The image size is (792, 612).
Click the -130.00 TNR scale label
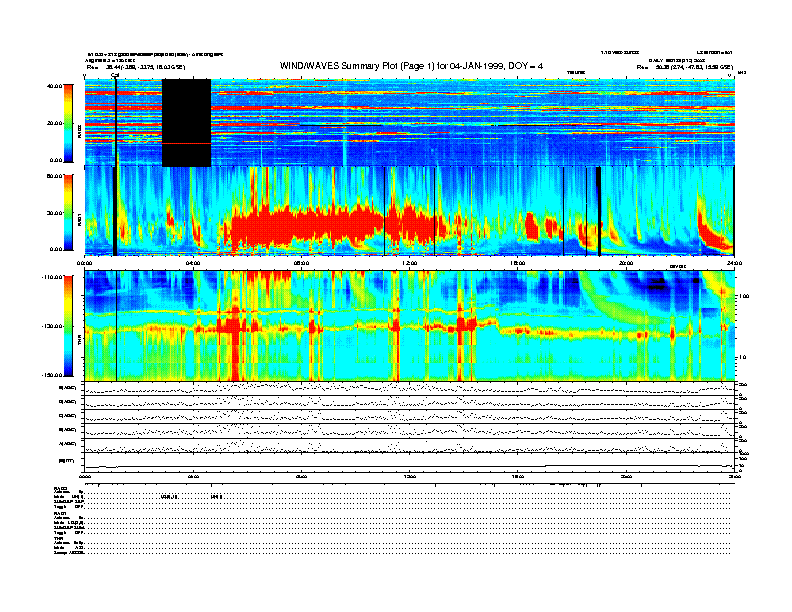pos(53,326)
